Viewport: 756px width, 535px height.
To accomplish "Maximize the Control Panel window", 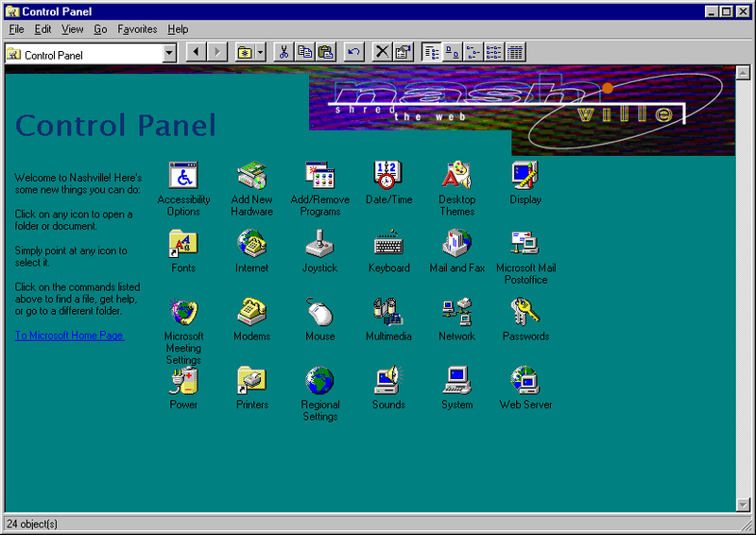I will (x=727, y=11).
